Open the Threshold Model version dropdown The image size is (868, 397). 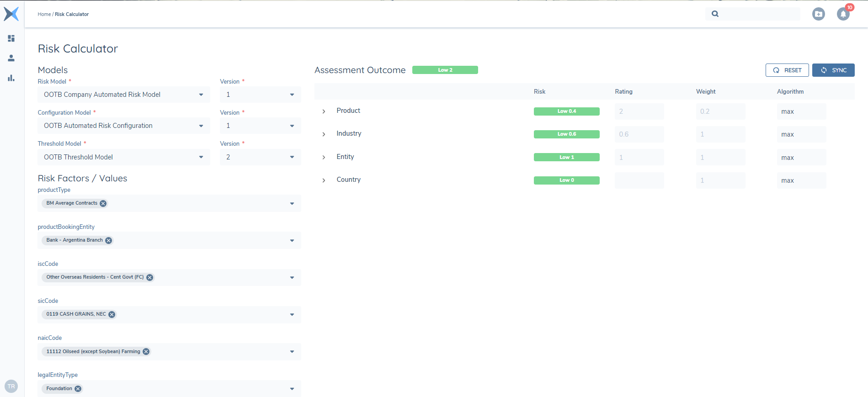260,157
